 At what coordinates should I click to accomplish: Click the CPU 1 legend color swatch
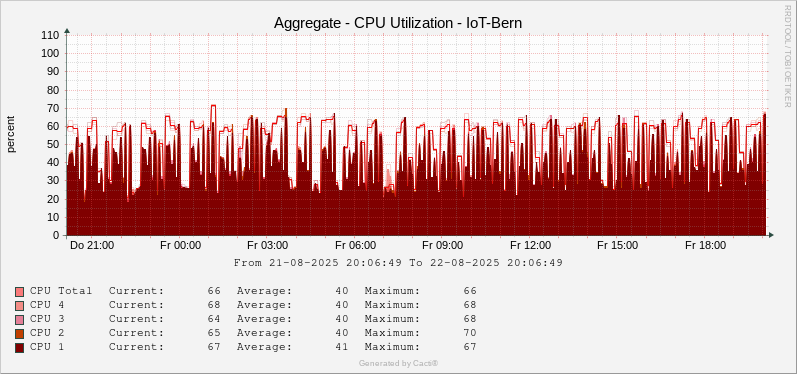(x=20, y=348)
